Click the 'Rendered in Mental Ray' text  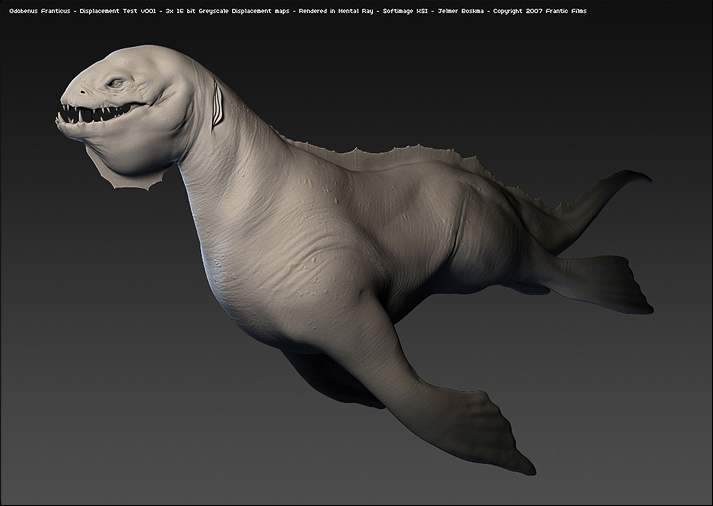[x=336, y=11]
